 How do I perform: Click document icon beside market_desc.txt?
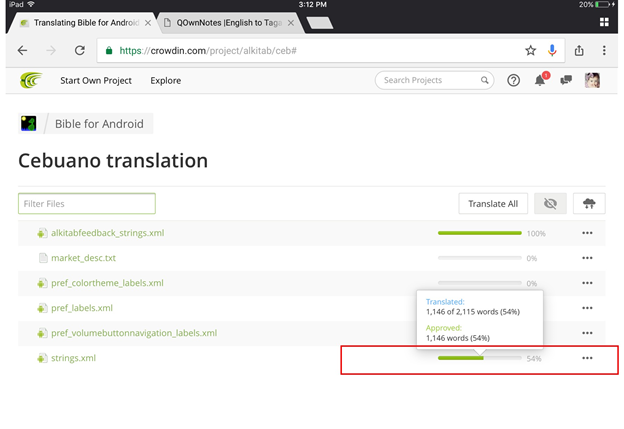click(x=43, y=258)
